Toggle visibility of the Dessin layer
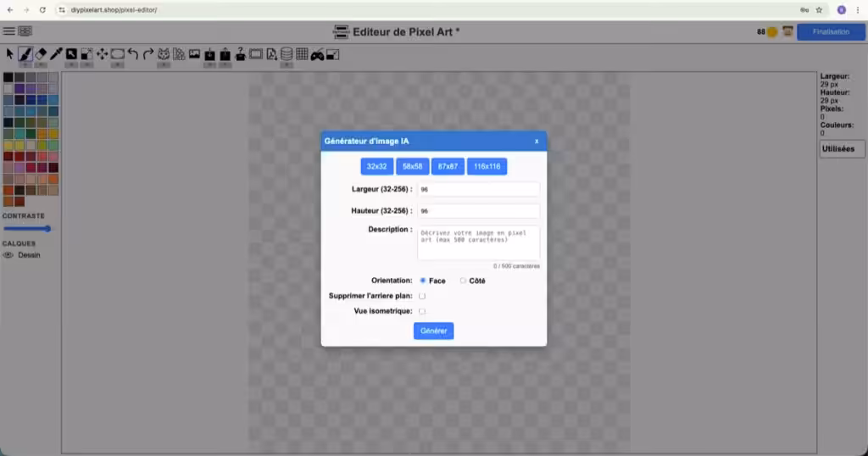Image resolution: width=868 pixels, height=456 pixels. pyautogui.click(x=8, y=254)
